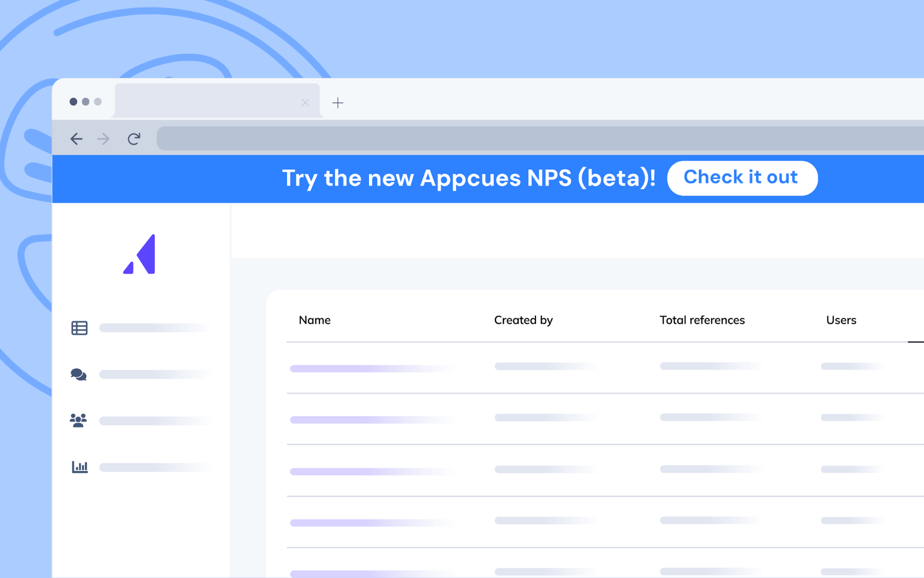Screen dimensions: 924x578
Task: Open a new tab with the plus icon
Action: pyautogui.click(x=338, y=103)
